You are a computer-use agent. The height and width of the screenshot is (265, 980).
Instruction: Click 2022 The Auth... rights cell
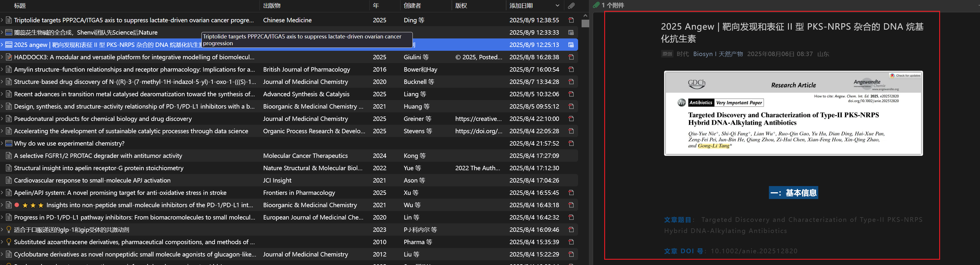click(x=477, y=168)
